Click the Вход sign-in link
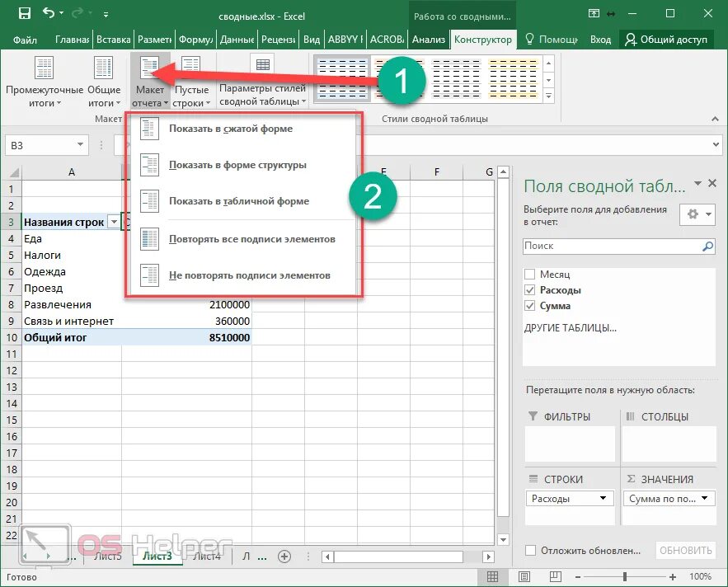 600,40
